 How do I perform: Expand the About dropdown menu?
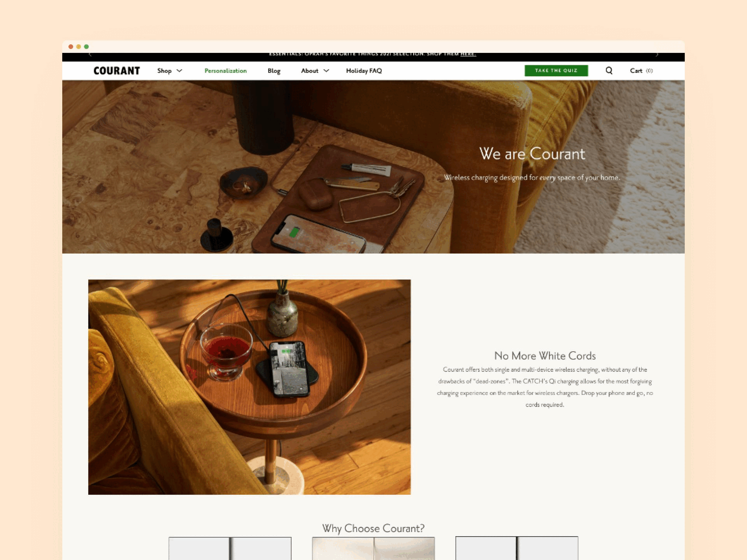pyautogui.click(x=314, y=71)
